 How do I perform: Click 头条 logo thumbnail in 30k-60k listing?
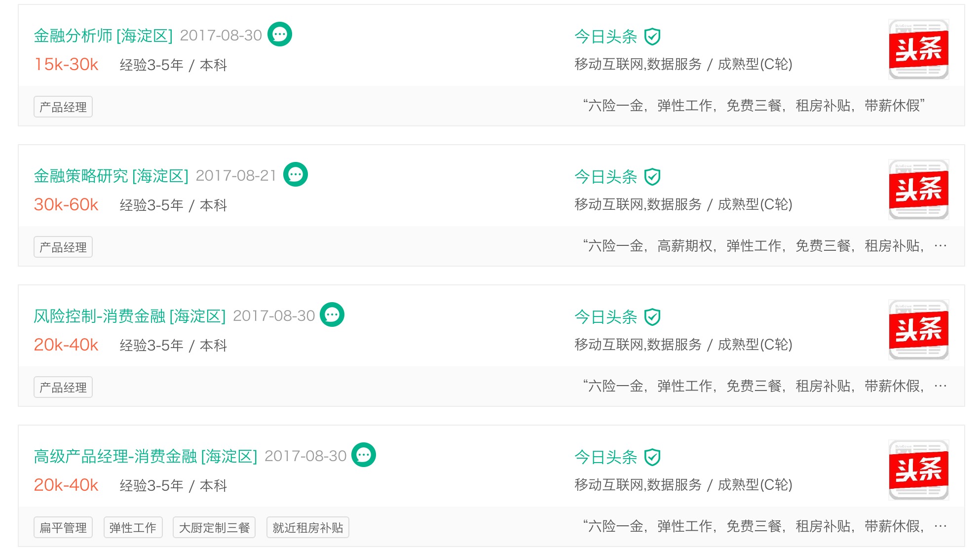point(918,190)
